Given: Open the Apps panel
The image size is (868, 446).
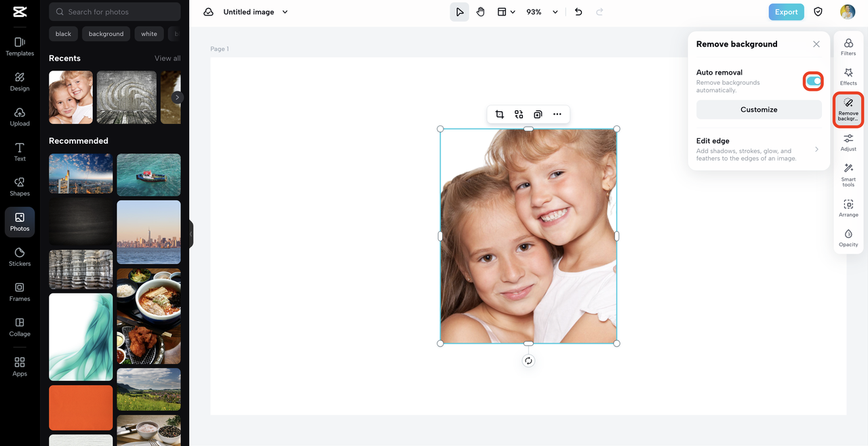Looking at the screenshot, I should (20, 367).
